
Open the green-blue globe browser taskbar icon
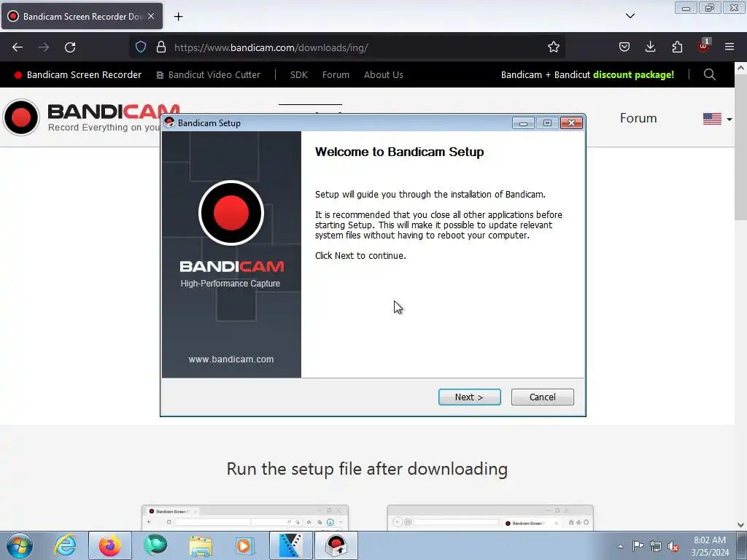click(155, 545)
